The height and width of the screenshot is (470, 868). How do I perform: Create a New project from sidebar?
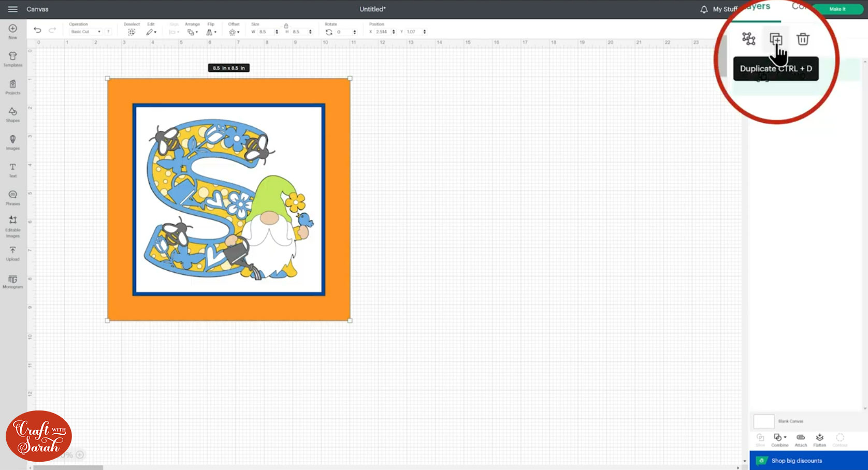(13, 32)
